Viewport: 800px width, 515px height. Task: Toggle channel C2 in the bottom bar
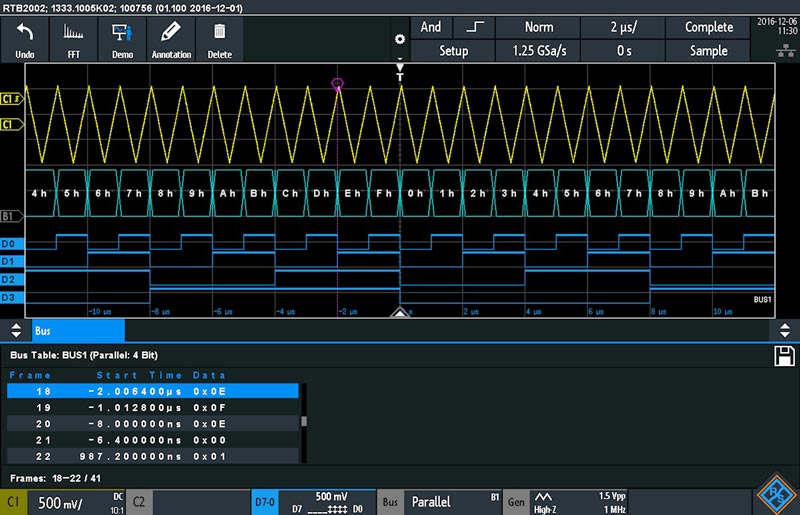139,502
